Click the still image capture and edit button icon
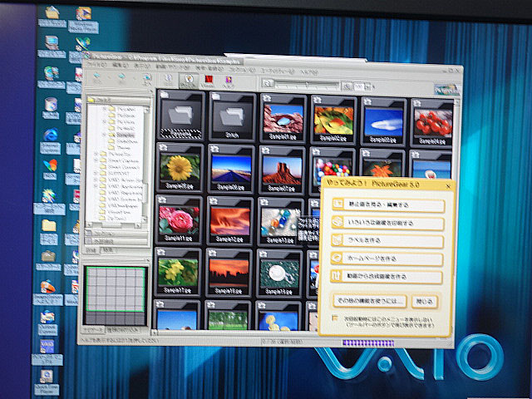 point(337,204)
